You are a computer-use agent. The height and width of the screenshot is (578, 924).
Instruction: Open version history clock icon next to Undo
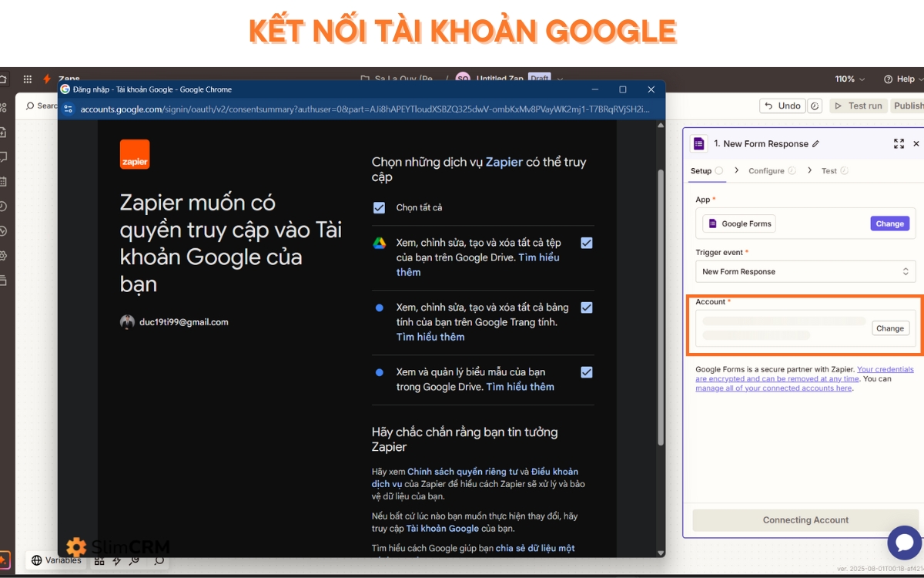pyautogui.click(x=815, y=106)
